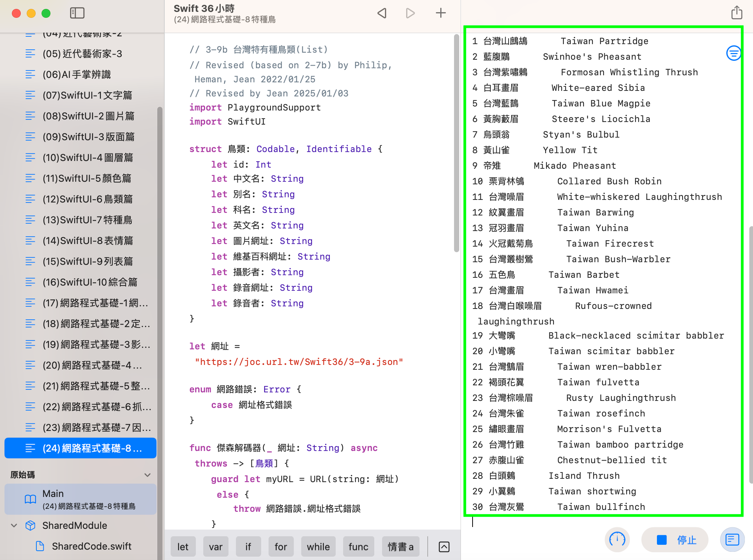Open the execution speed timer icon
The image size is (753, 560).
tap(617, 540)
